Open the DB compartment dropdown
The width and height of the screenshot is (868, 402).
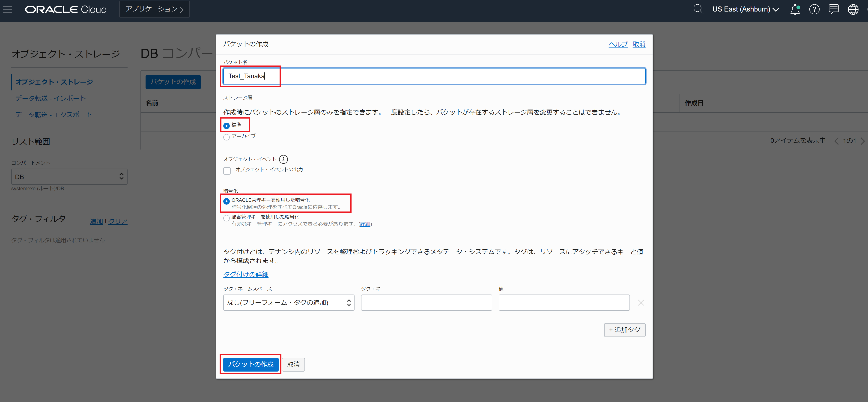pos(69,177)
